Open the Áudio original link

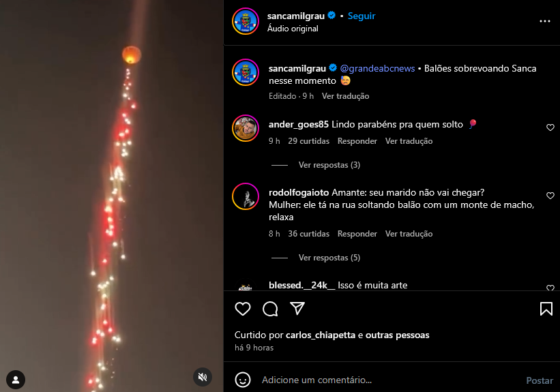pyautogui.click(x=293, y=29)
